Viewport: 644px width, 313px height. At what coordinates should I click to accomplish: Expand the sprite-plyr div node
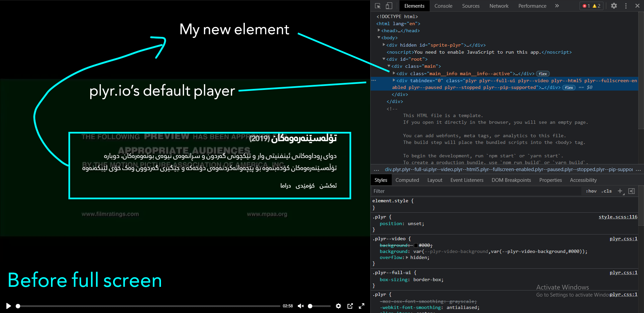click(384, 45)
